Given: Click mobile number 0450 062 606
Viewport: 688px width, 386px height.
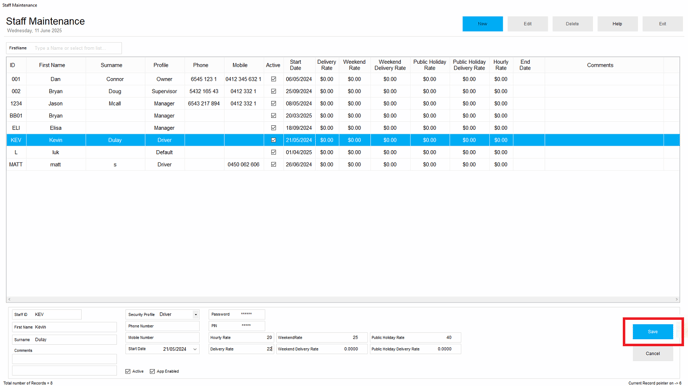Looking at the screenshot, I should pyautogui.click(x=244, y=164).
